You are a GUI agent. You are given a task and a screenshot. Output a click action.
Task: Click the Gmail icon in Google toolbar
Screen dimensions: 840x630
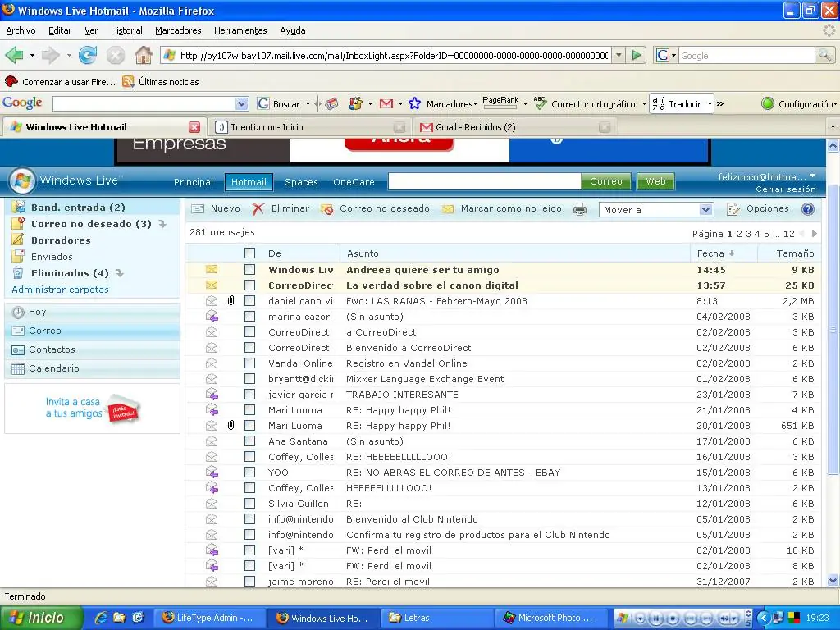point(386,104)
